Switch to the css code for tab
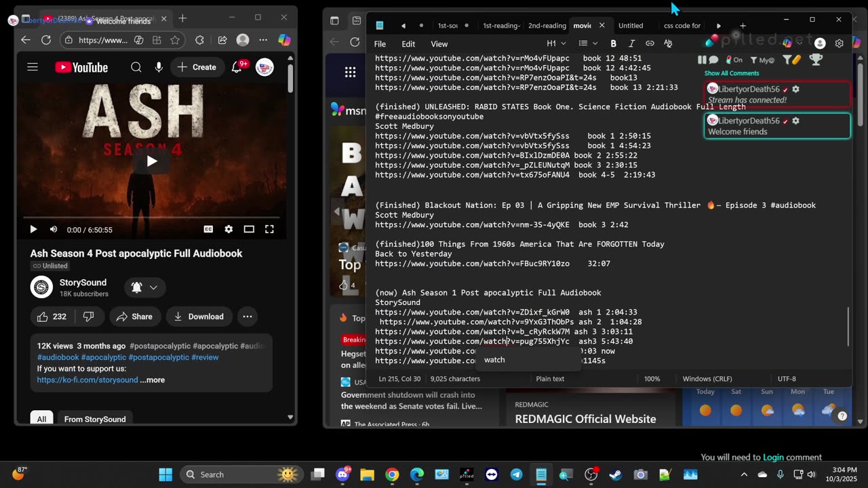 [x=682, y=26]
